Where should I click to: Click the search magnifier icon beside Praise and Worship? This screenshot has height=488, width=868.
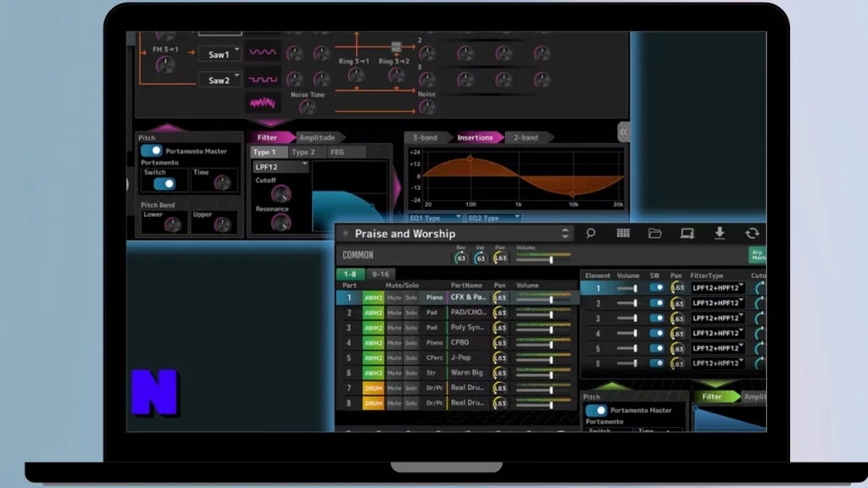[x=591, y=234]
